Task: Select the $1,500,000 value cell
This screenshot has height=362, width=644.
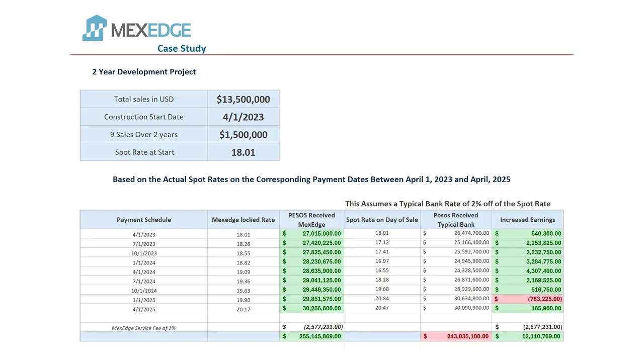Action: 243,135
